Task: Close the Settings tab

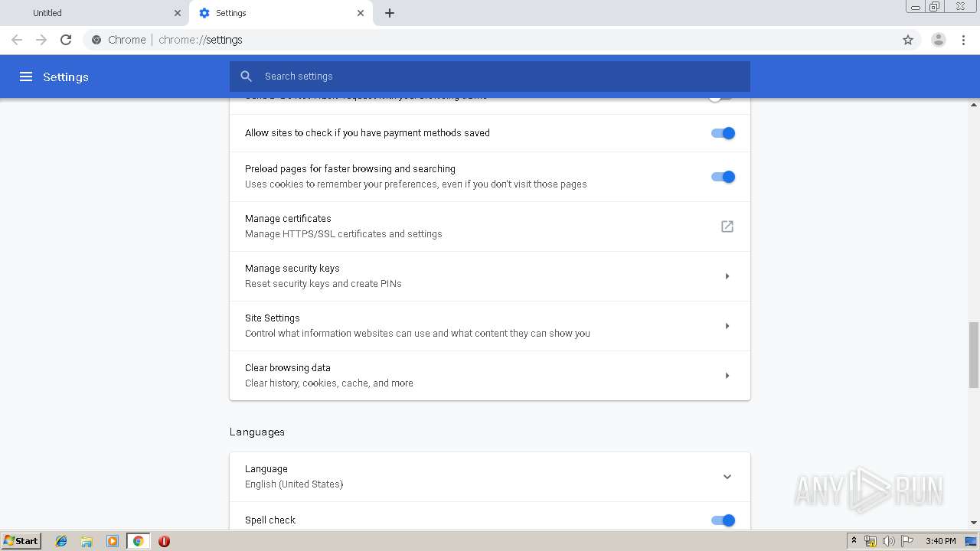Action: tap(361, 13)
